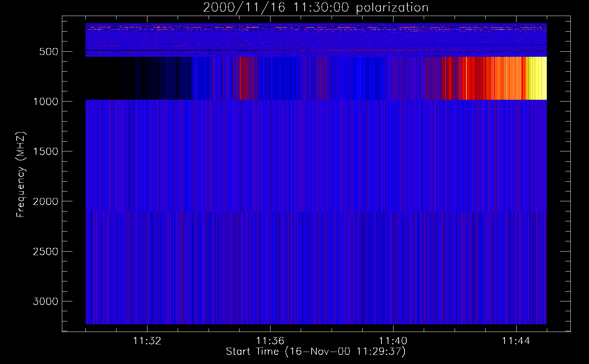Click the 11:32 time tick label
This screenshot has width=589, height=364.
(147, 341)
